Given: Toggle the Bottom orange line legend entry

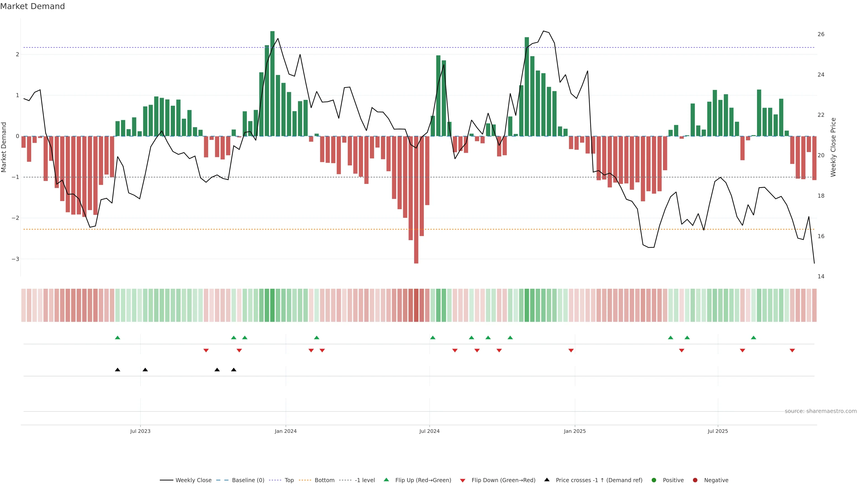Looking at the screenshot, I should coord(324,480).
